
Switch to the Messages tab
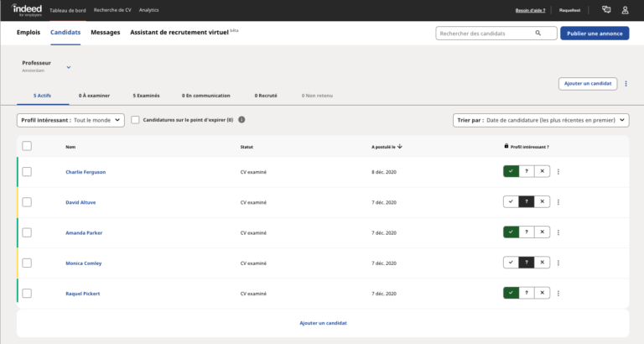coord(105,33)
